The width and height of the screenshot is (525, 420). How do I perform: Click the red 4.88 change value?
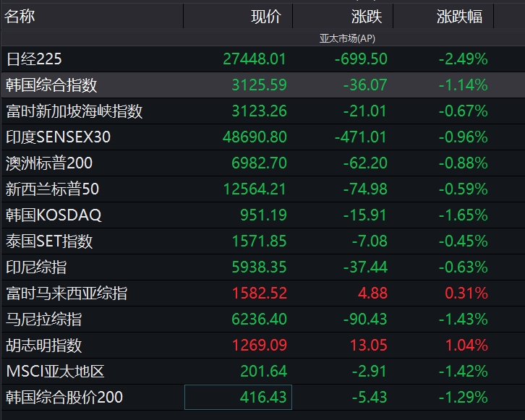coord(372,293)
